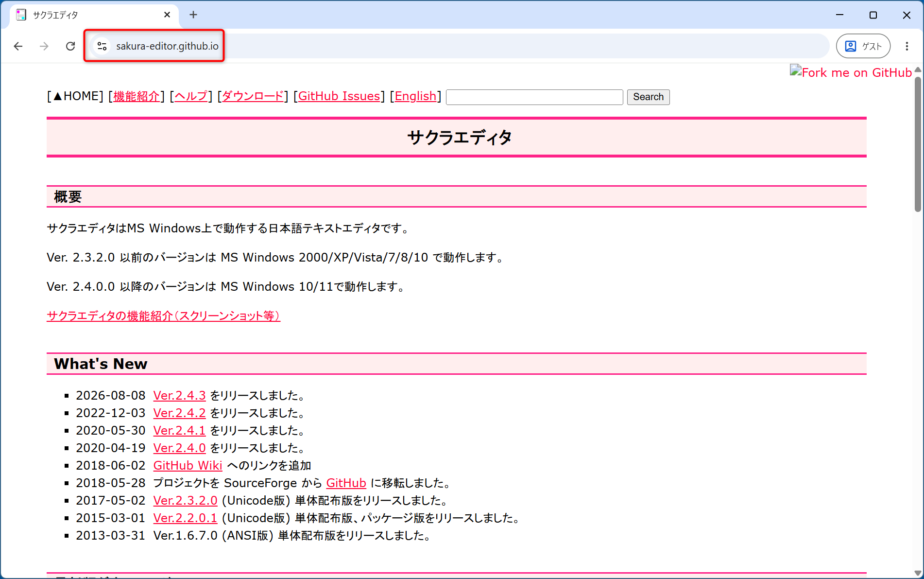
Task: Click the browser back arrow
Action: 18,46
